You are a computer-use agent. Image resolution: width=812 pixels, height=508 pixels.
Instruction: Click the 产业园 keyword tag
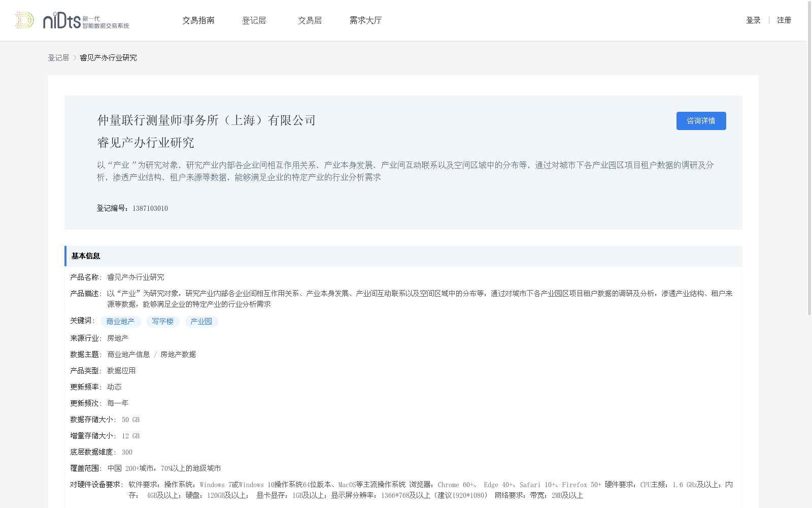(201, 322)
